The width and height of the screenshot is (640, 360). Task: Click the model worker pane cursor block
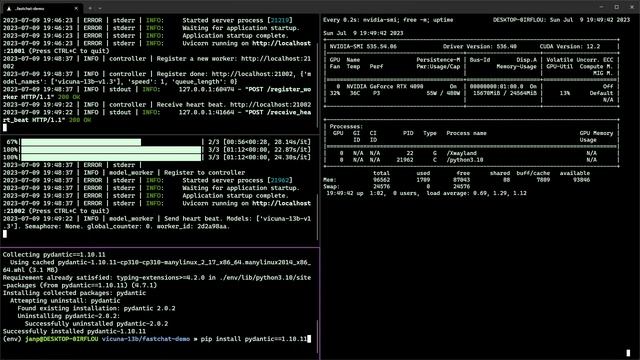point(5,234)
